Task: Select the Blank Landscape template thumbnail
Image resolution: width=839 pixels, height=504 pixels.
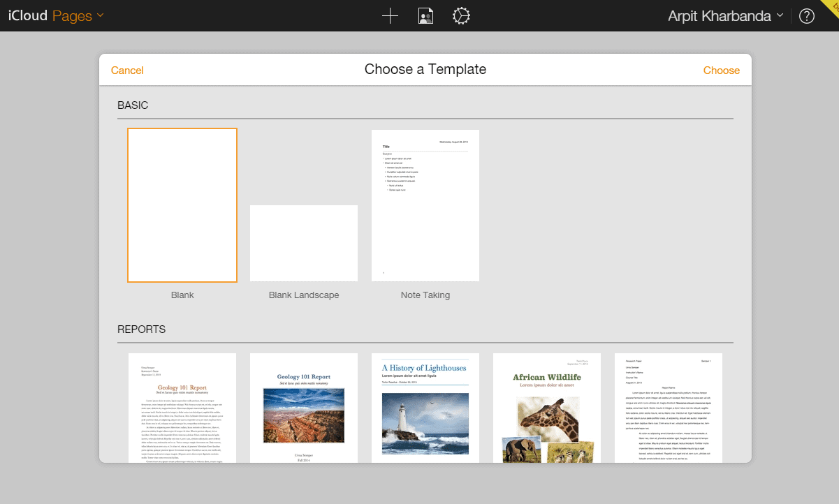Action: click(x=304, y=243)
